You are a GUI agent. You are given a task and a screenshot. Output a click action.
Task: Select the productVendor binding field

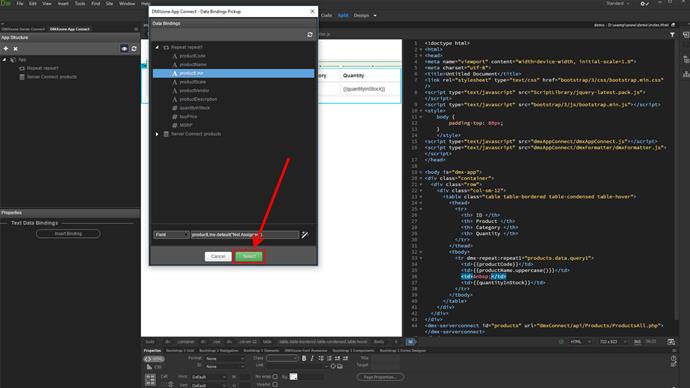point(234,91)
